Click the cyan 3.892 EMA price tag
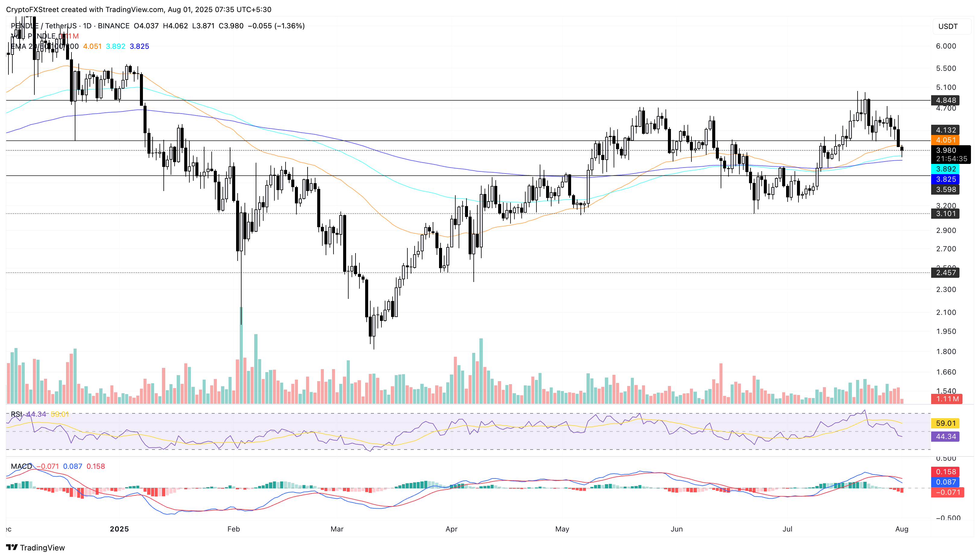The image size is (980, 558). 945,169
